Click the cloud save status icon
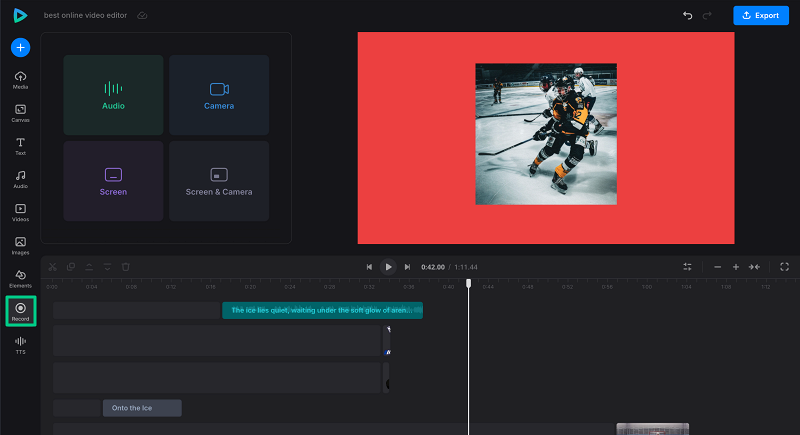This screenshot has width=800, height=435. [142, 15]
